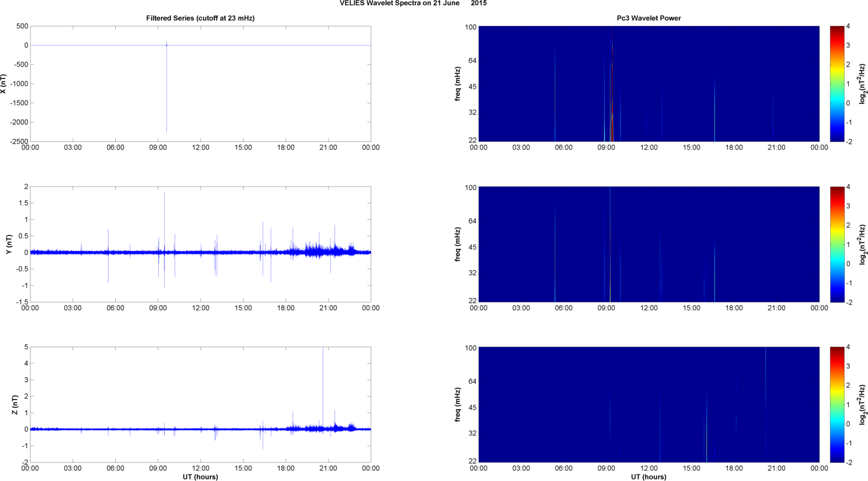Click the '-1.5' tick on Y series axis

(21, 302)
